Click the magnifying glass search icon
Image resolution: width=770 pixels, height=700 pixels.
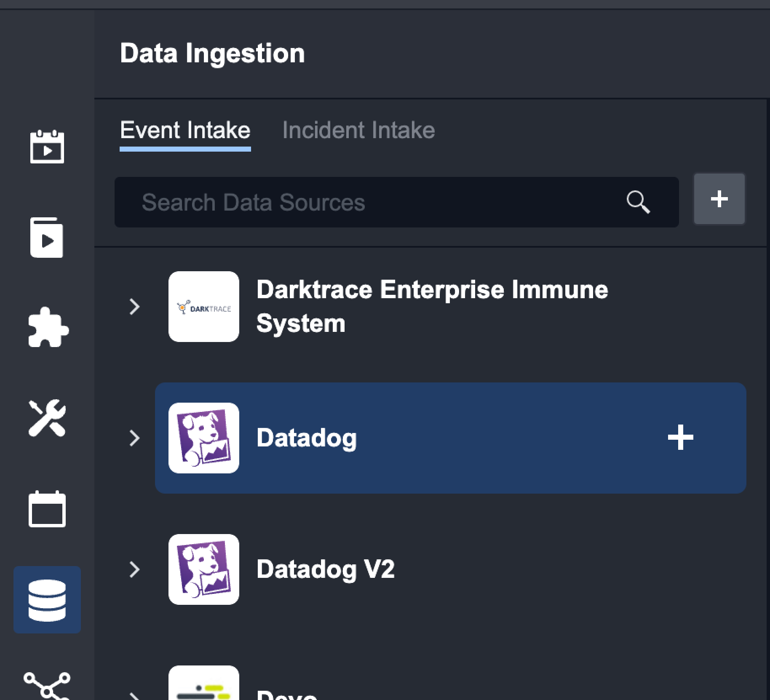pyautogui.click(x=638, y=202)
